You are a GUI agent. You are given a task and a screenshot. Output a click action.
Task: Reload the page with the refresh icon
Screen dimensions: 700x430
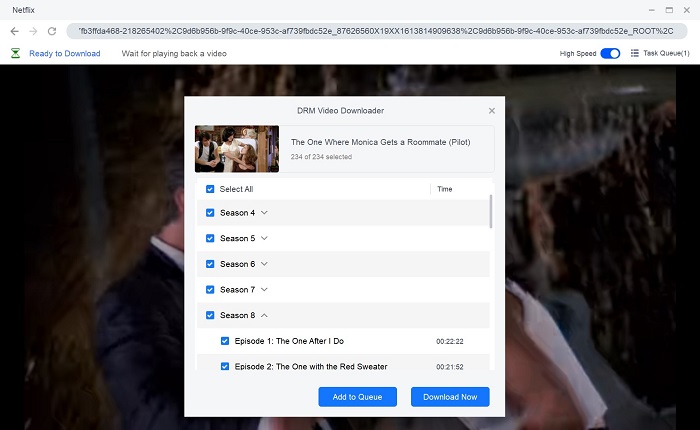(x=52, y=31)
